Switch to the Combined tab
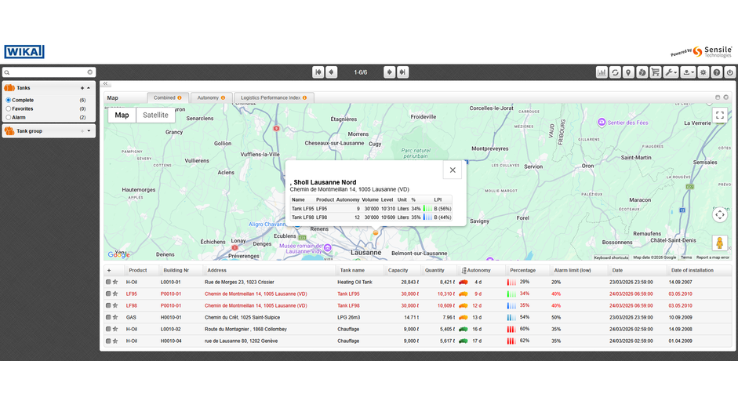The width and height of the screenshot is (738, 410). 168,98
